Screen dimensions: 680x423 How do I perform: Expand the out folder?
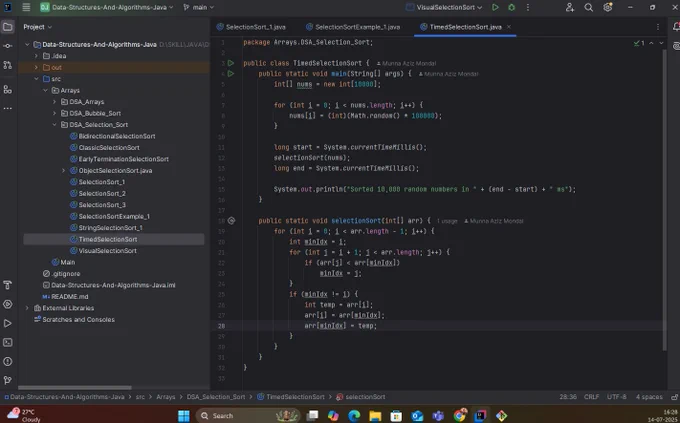pyautogui.click(x=36, y=67)
